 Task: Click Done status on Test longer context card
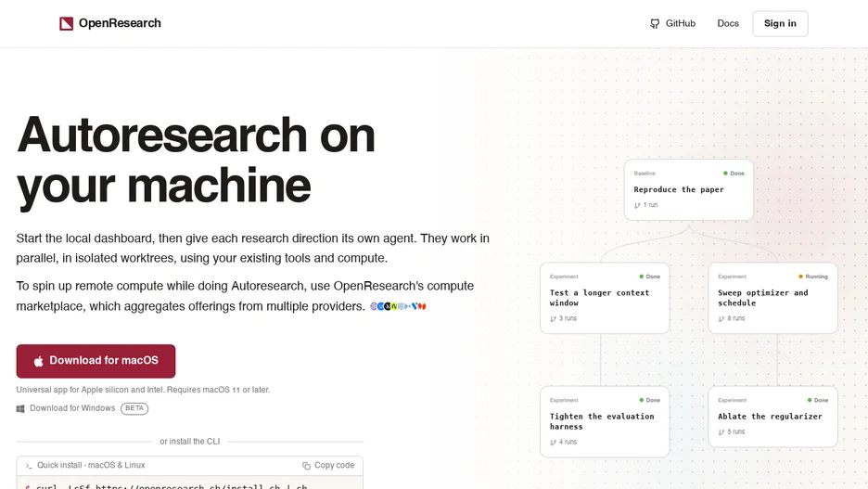click(x=650, y=277)
